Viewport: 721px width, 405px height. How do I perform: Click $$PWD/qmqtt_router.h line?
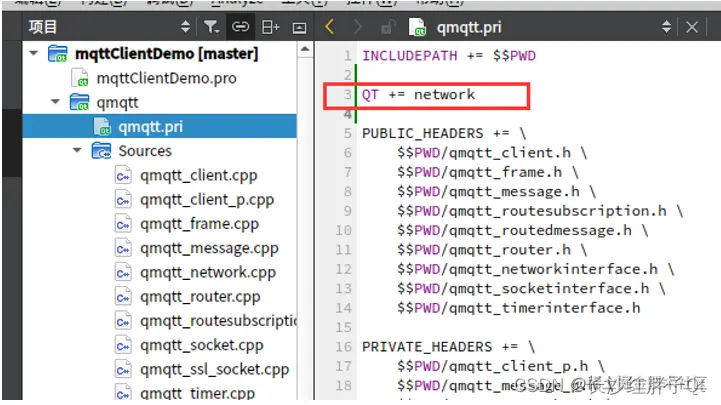pos(492,250)
